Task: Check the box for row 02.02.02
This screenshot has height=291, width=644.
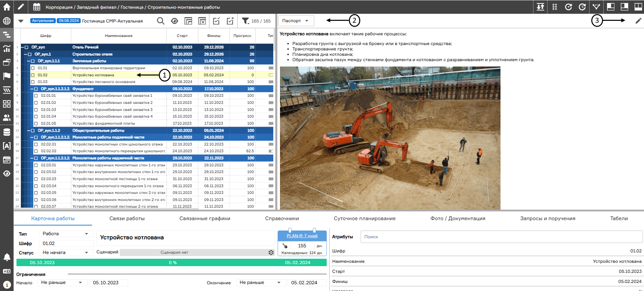Action: 36,151
